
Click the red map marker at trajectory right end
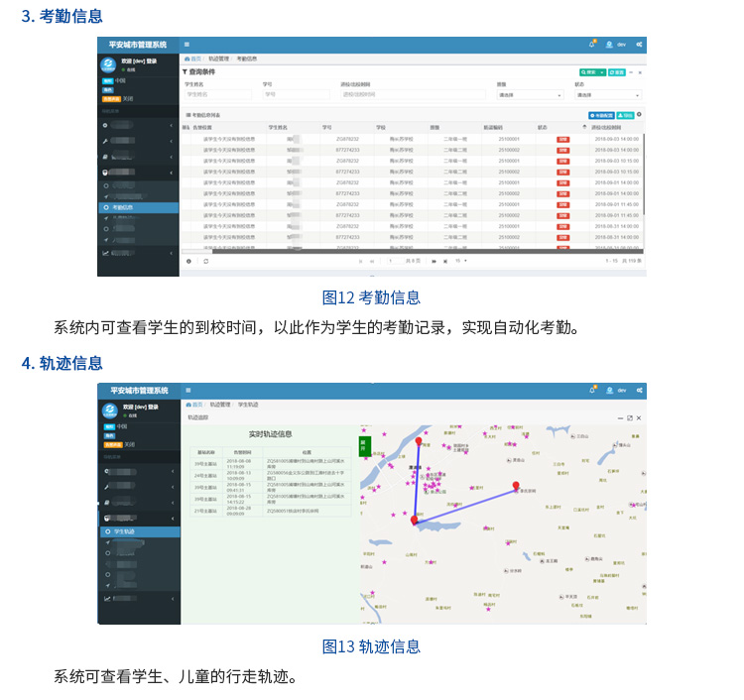click(515, 486)
